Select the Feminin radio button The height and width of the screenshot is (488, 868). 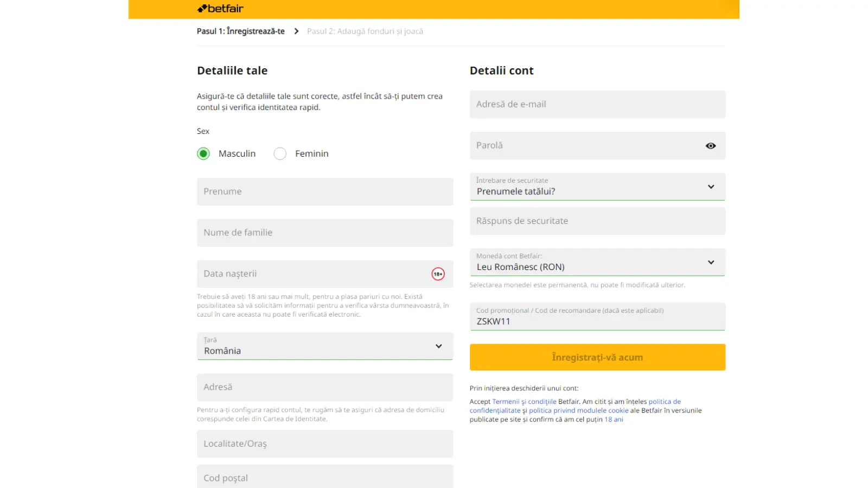pyautogui.click(x=280, y=153)
